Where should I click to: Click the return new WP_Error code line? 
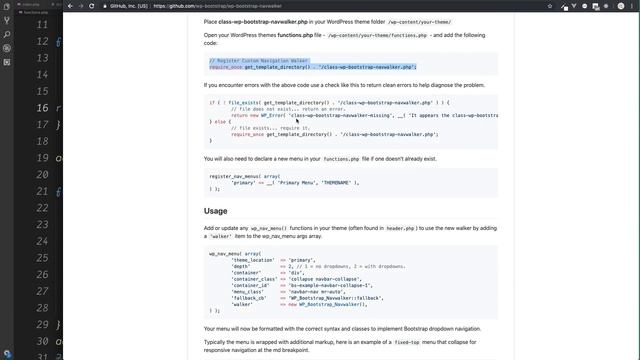(364, 116)
